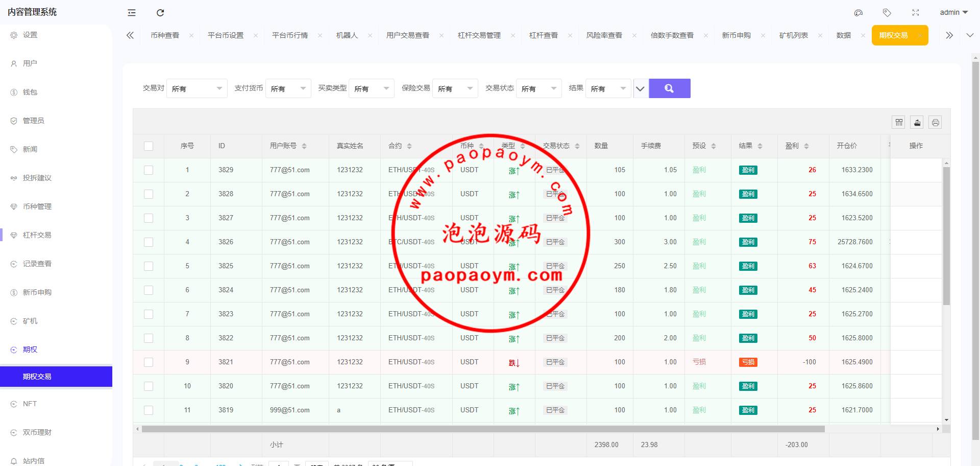Open 支付货币 dropdown
The height and width of the screenshot is (466, 980).
(288, 88)
